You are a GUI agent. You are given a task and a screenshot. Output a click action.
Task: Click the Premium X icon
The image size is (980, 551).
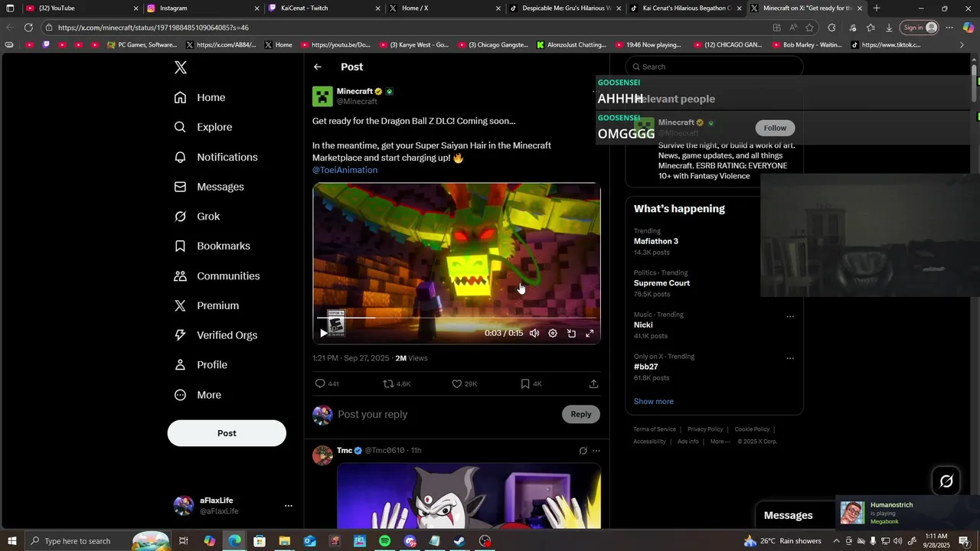coord(180,305)
